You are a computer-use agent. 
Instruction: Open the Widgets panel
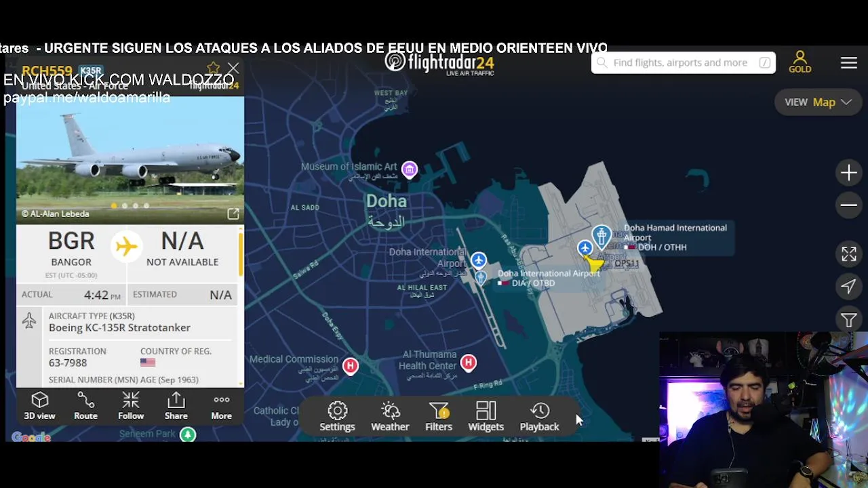click(486, 416)
